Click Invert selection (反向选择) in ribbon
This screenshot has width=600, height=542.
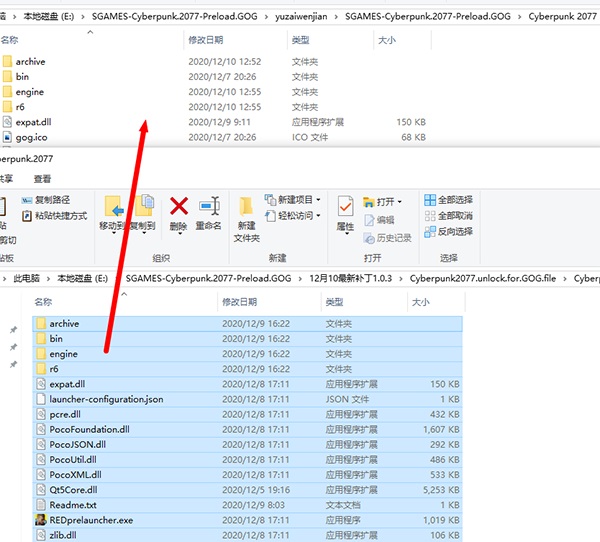pyautogui.click(x=448, y=231)
